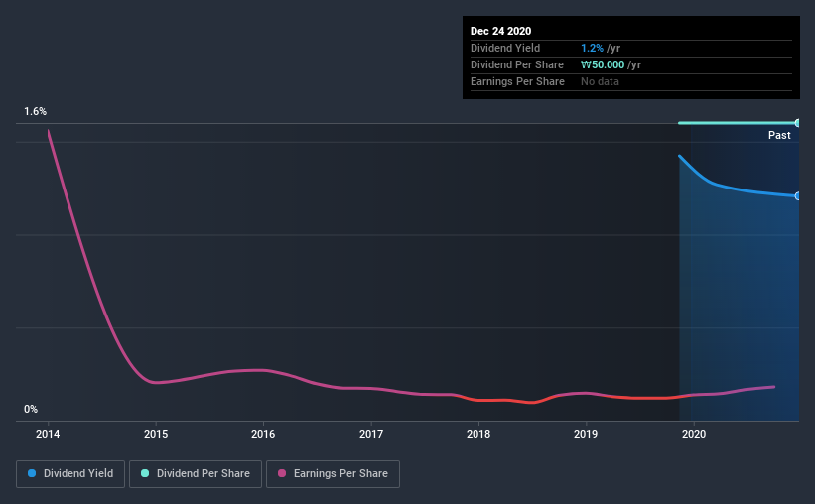
Task: Click the "No data" text in the tooltip
Action: click(x=600, y=81)
